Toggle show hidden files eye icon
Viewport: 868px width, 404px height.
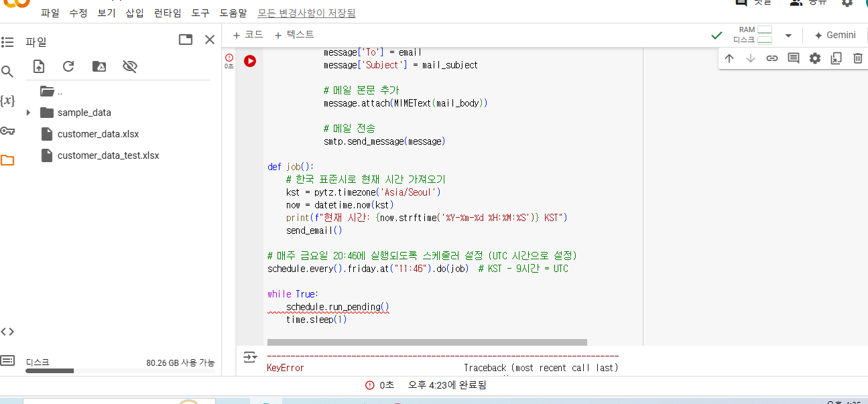click(130, 66)
